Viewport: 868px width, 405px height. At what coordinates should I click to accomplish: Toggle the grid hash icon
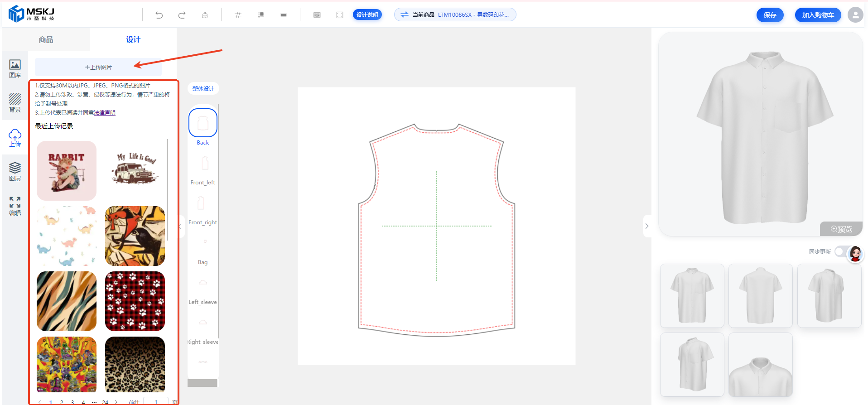[238, 15]
